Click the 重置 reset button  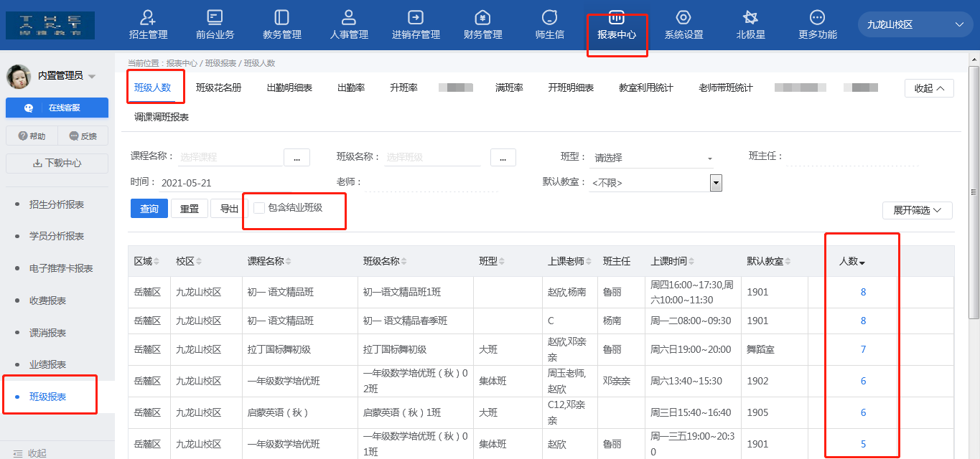[x=190, y=209]
